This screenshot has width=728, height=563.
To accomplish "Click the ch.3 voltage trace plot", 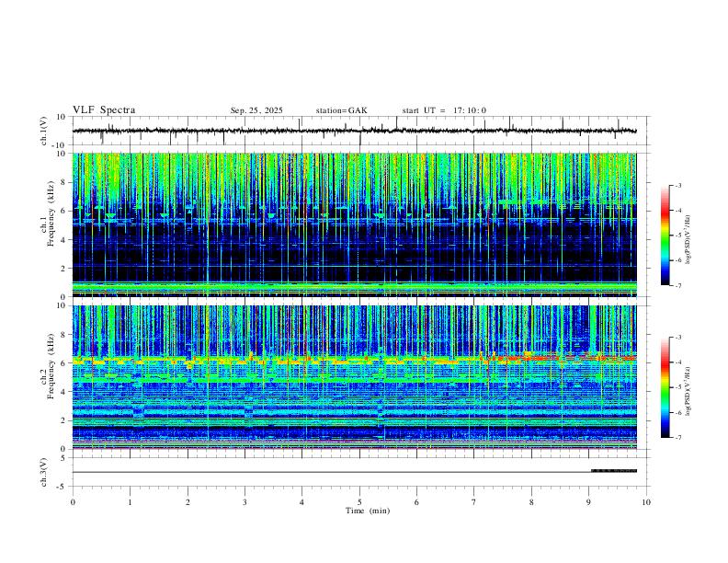I will [354, 472].
